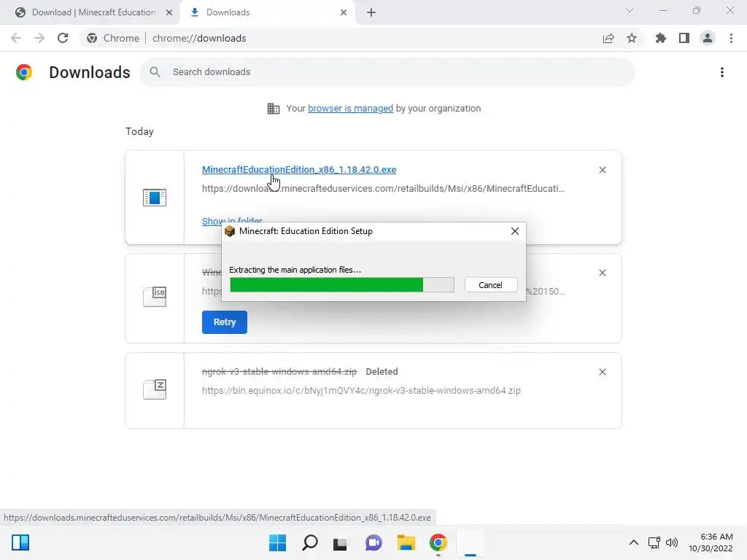
Task: Open taskbar Search
Action: click(309, 542)
